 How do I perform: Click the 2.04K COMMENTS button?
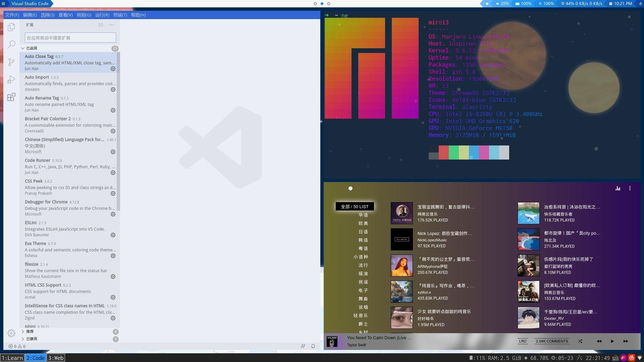[x=552, y=341]
